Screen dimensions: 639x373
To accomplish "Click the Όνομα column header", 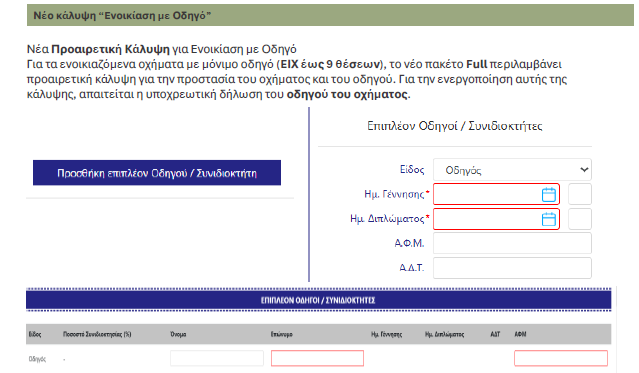I will (x=178, y=334).
